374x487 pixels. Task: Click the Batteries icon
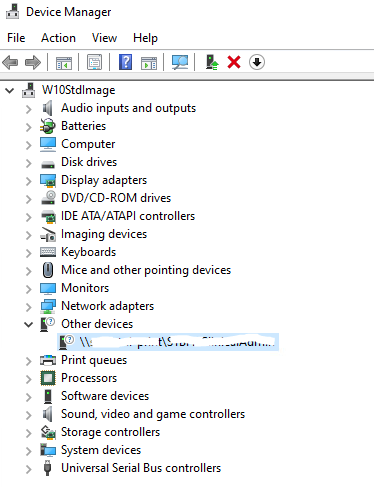click(x=48, y=126)
